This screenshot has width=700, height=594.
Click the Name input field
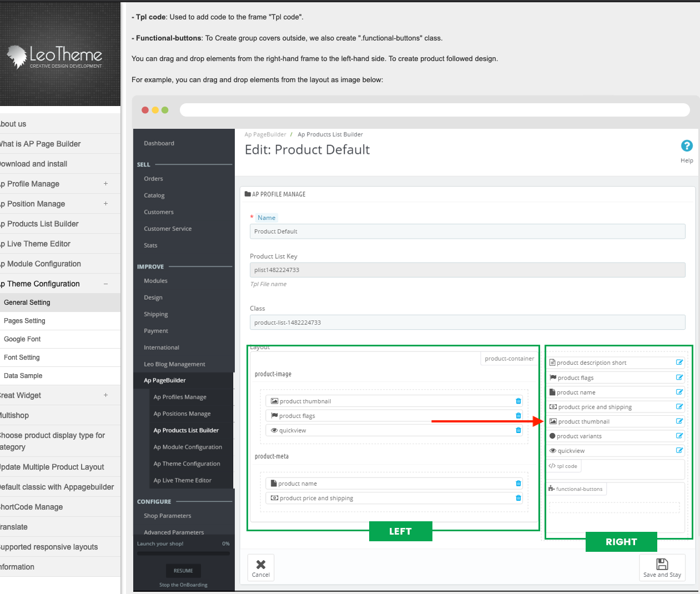tap(467, 231)
